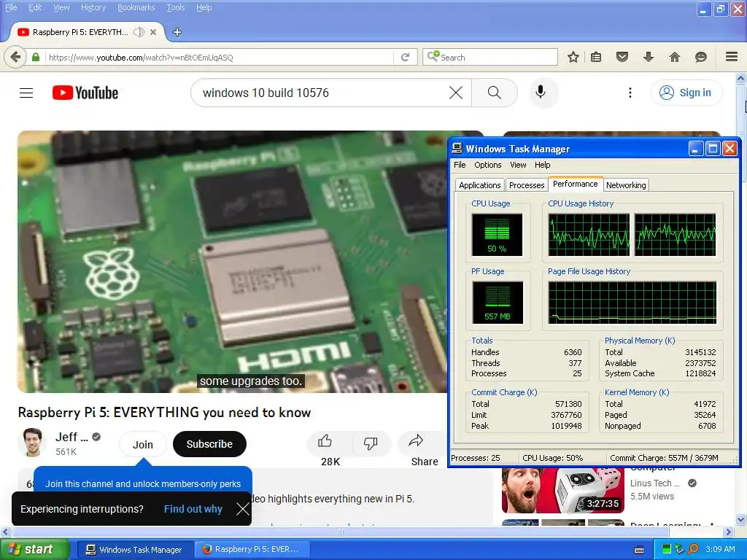Open the Firefox Hello chat icon
Screen dimensions: 747x560
point(700,57)
